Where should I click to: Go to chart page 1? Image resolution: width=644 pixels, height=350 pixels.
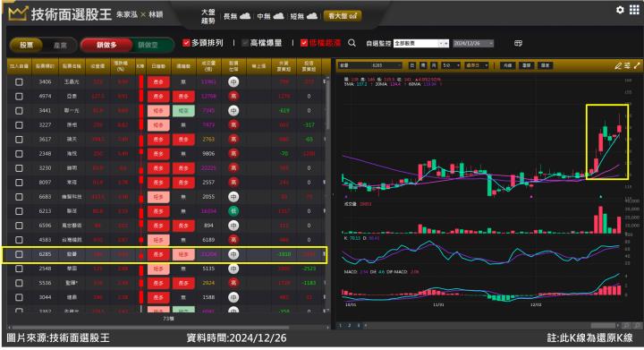(341, 325)
